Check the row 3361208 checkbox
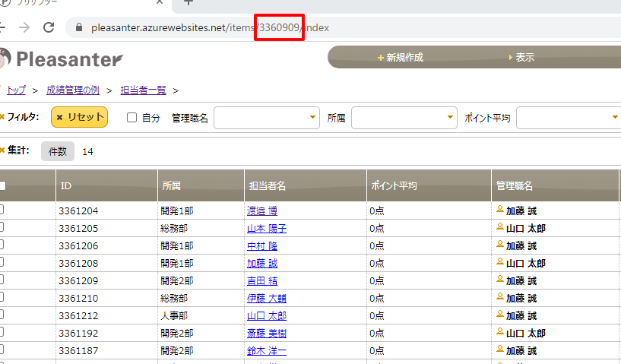Viewport: 621px width, 364px height. click(x=2, y=262)
